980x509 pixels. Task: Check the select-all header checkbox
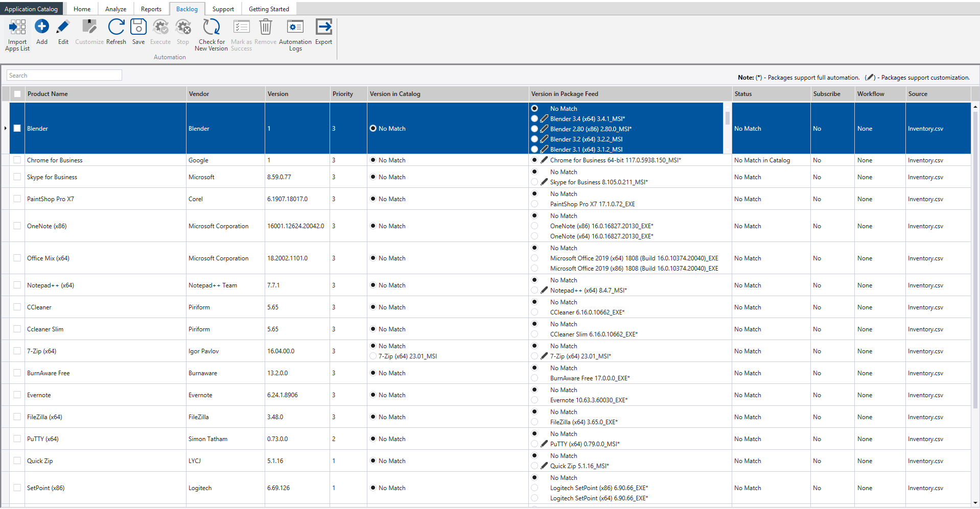point(17,94)
